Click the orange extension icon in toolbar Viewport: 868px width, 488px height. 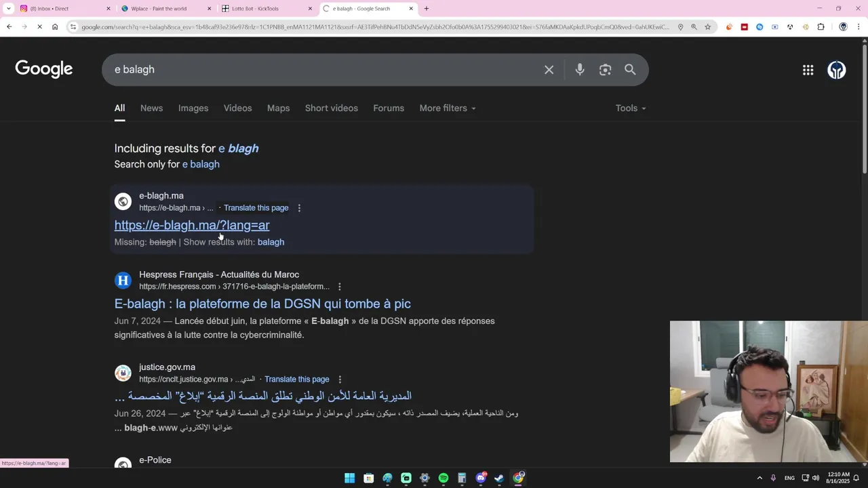tap(729, 27)
